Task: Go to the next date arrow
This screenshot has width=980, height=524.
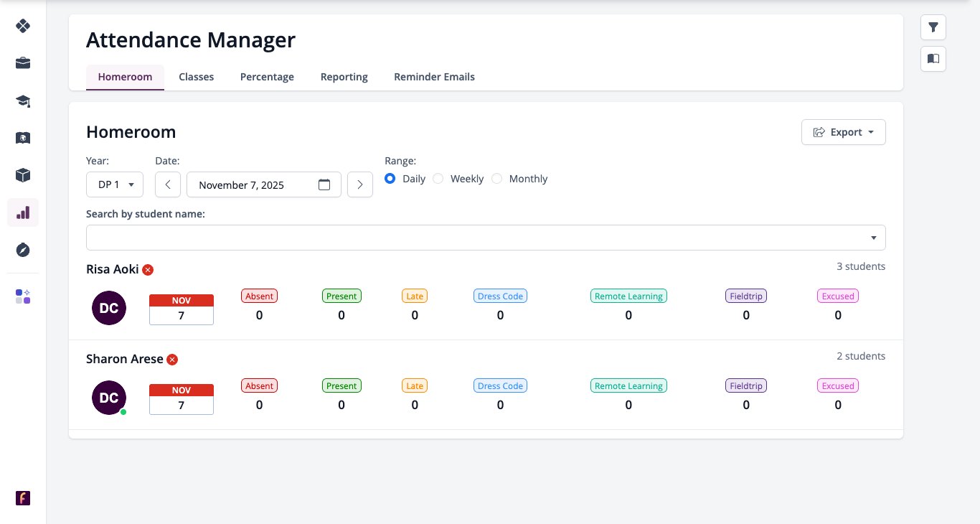Action: (x=360, y=184)
